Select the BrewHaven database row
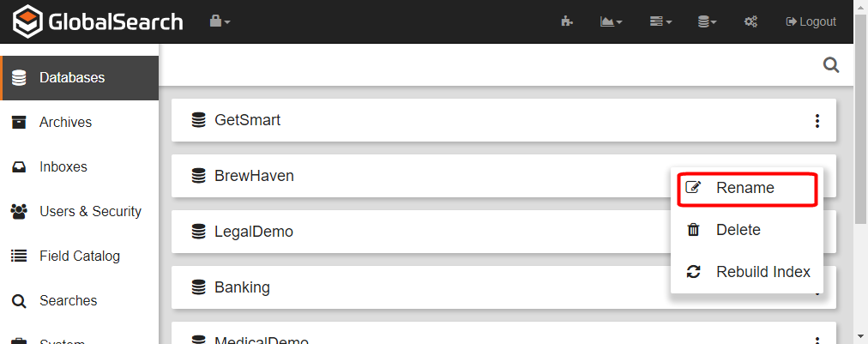This screenshot has height=344, width=868. click(x=254, y=176)
